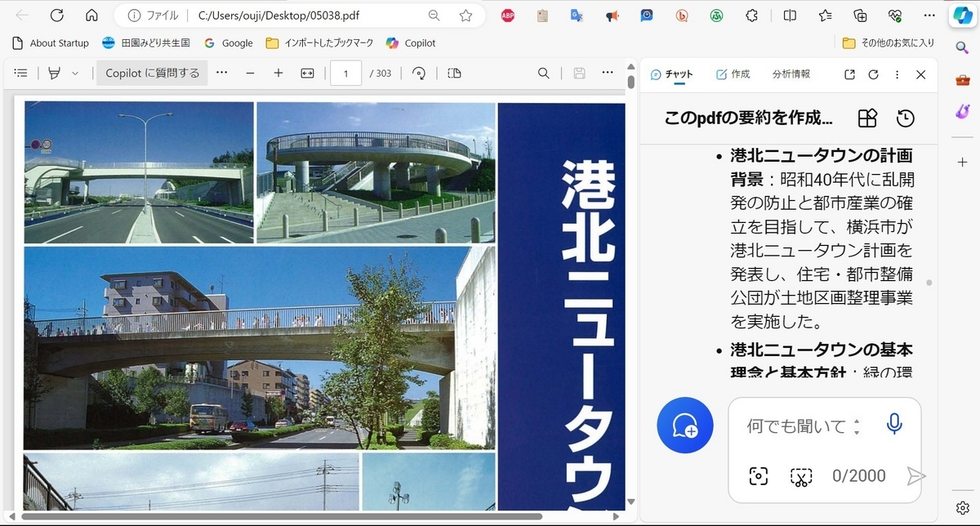Image resolution: width=980 pixels, height=526 pixels.
Task: Open sidebar settings gear
Action: pyautogui.click(x=962, y=506)
